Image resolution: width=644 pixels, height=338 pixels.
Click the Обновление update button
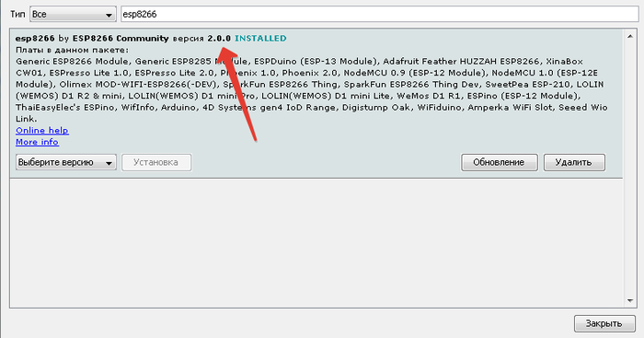point(499,162)
